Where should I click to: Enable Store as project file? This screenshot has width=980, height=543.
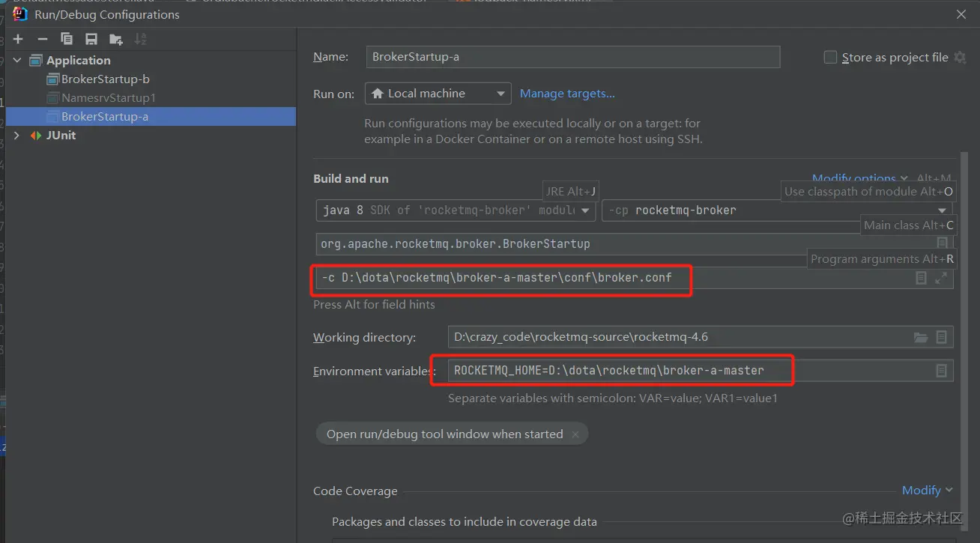click(x=830, y=57)
